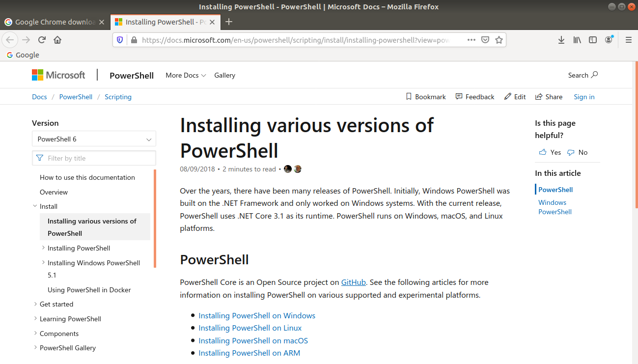638x364 pixels.
Task: Expand Installing Windows PowerShell 5.1 node
Action: click(x=43, y=263)
